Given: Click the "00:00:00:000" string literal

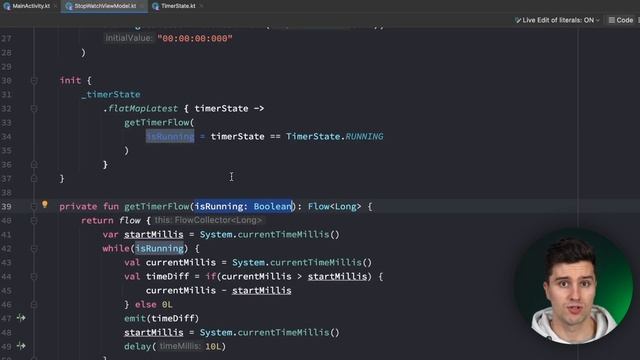Looking at the screenshot, I should click(x=195, y=38).
